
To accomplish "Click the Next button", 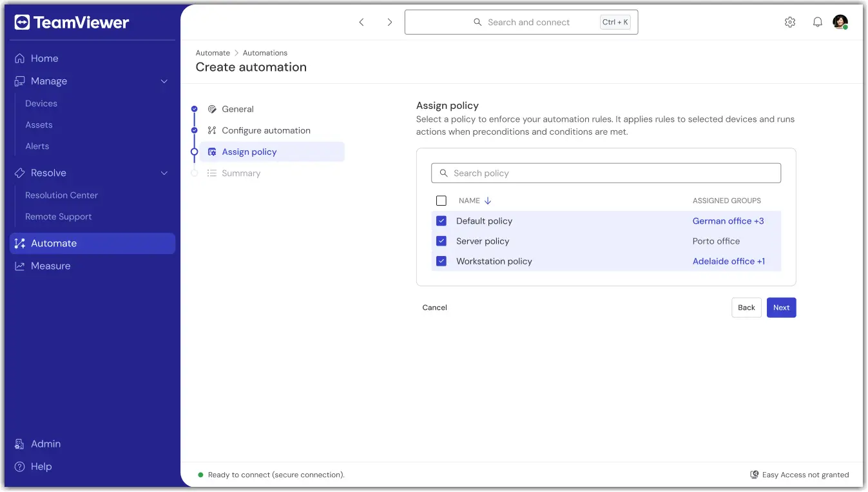I will [x=782, y=308].
